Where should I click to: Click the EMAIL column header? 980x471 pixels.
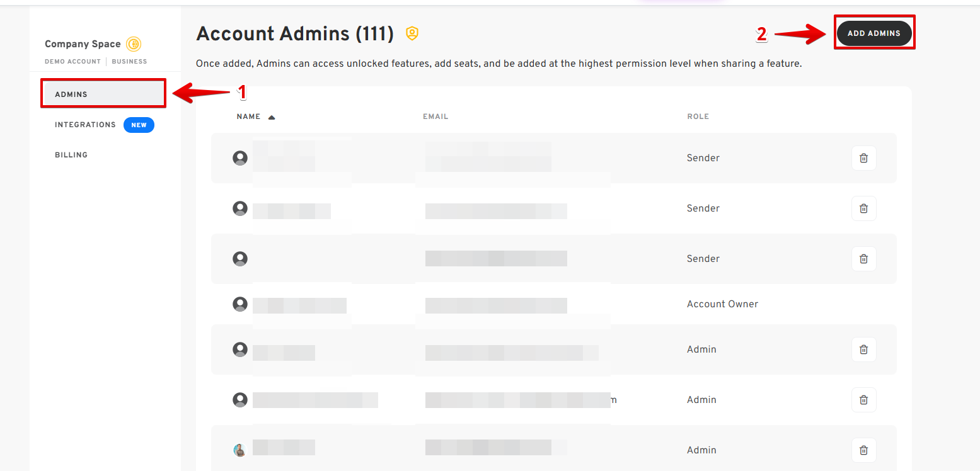[x=435, y=116]
